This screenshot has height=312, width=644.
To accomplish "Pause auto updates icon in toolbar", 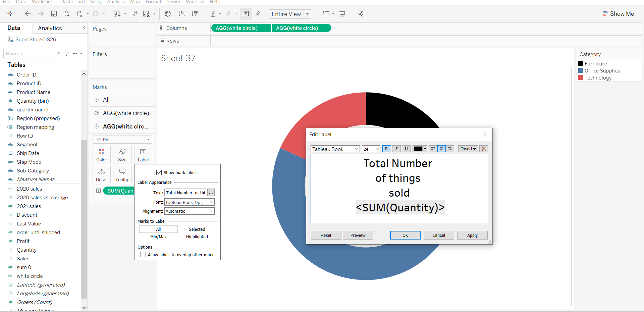I will [x=79, y=14].
